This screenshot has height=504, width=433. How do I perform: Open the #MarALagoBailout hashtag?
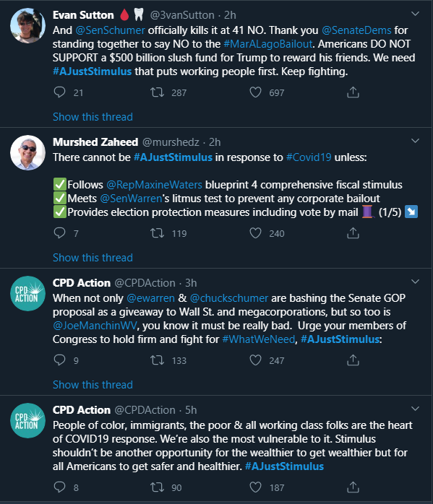[267, 44]
